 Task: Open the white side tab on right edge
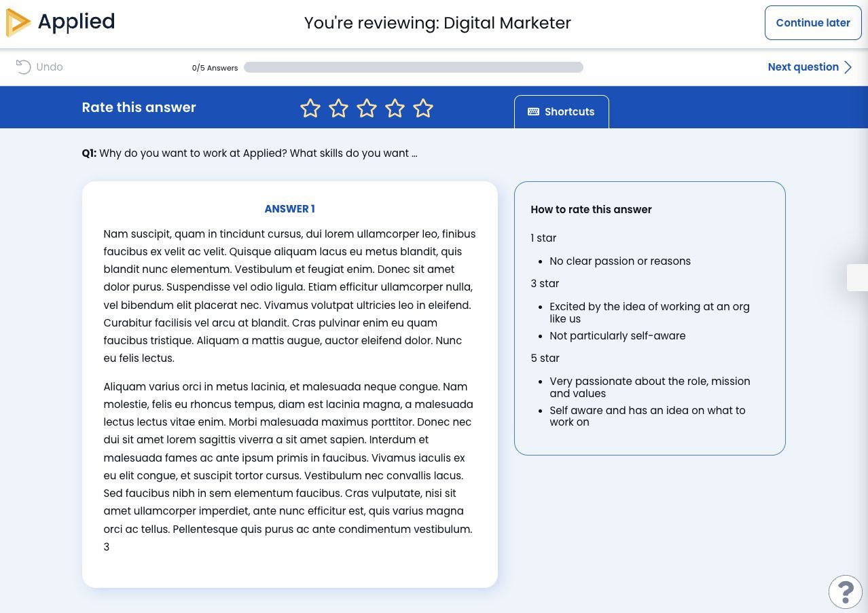(x=857, y=278)
